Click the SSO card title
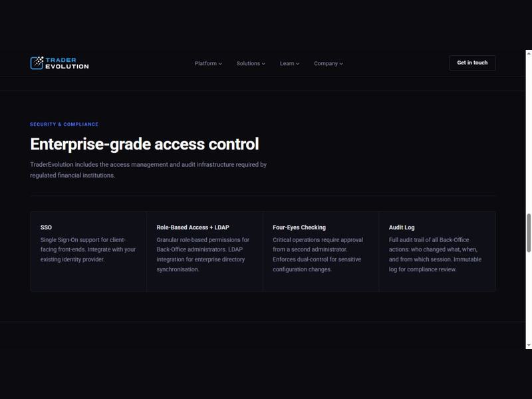Viewport: 532px width, 399px height. pyautogui.click(x=46, y=227)
